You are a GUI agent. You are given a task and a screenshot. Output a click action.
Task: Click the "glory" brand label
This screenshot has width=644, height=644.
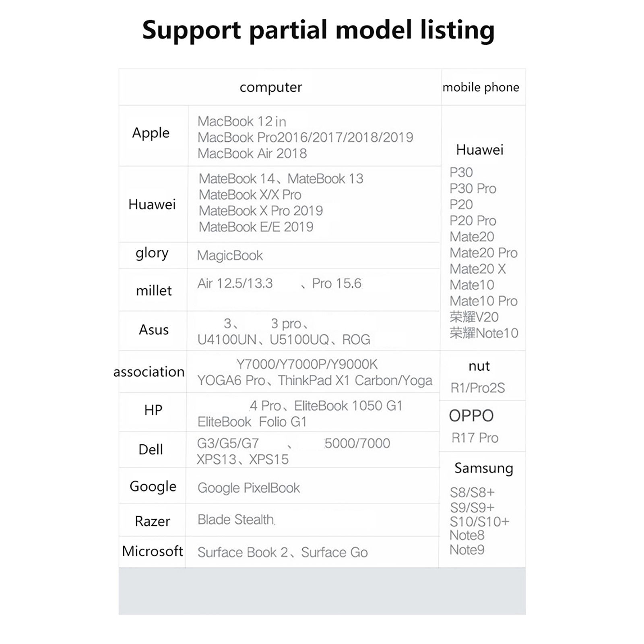(x=152, y=253)
